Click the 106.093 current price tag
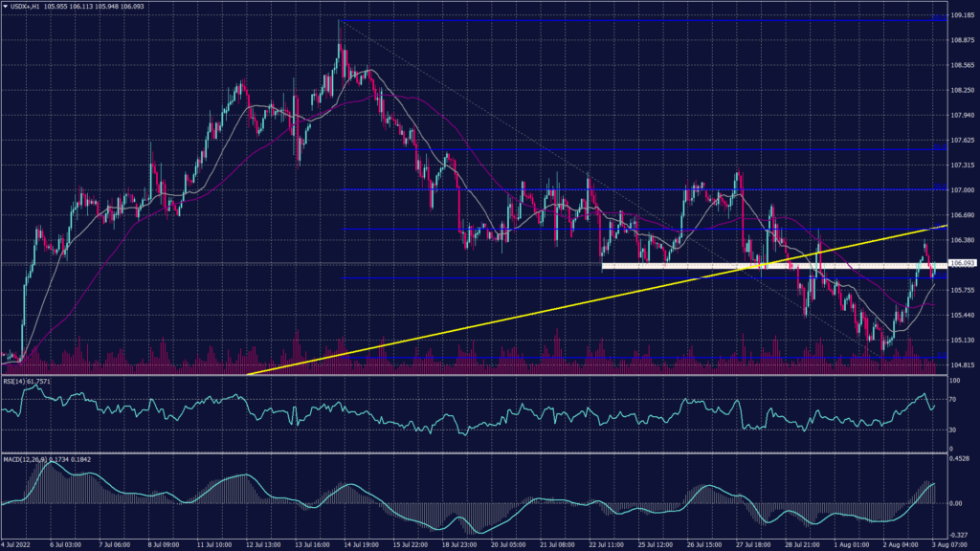 [962, 263]
